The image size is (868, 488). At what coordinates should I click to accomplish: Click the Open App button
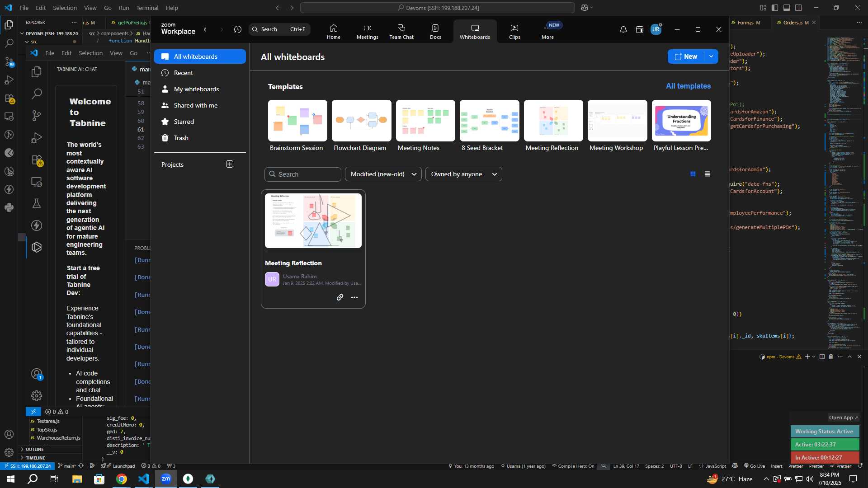pyautogui.click(x=843, y=418)
